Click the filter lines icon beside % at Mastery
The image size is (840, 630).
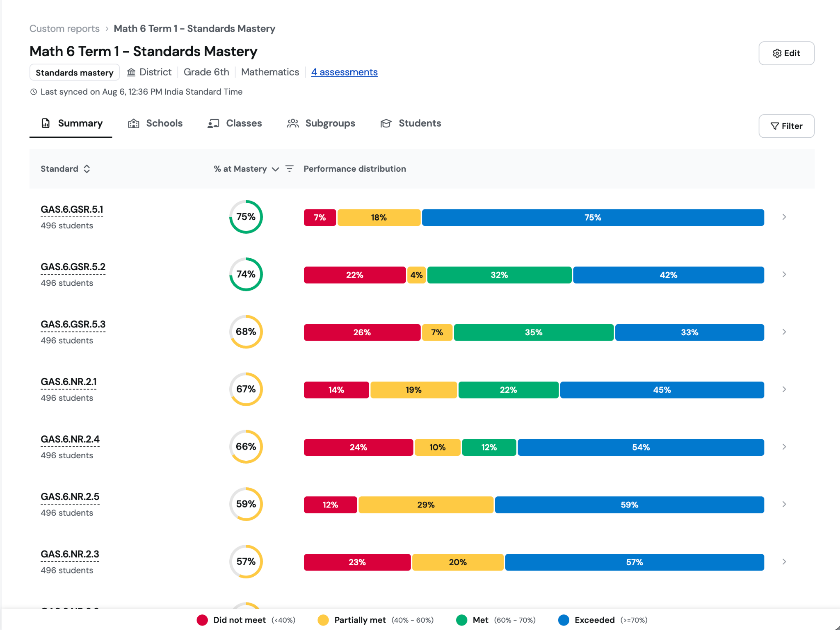(290, 169)
